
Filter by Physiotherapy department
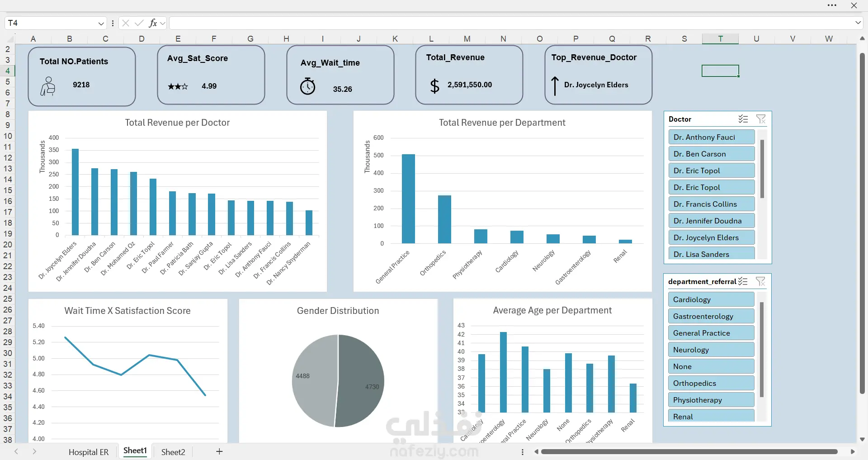point(711,400)
